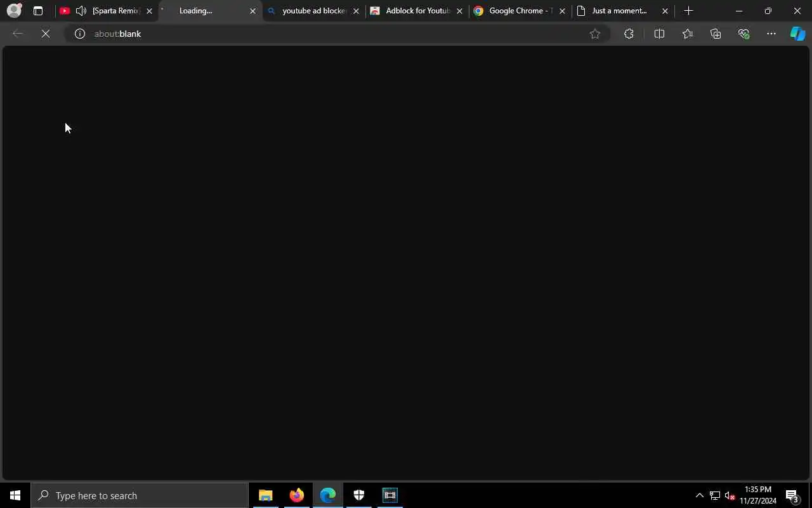
Task: Toggle split screen view
Action: point(659,34)
